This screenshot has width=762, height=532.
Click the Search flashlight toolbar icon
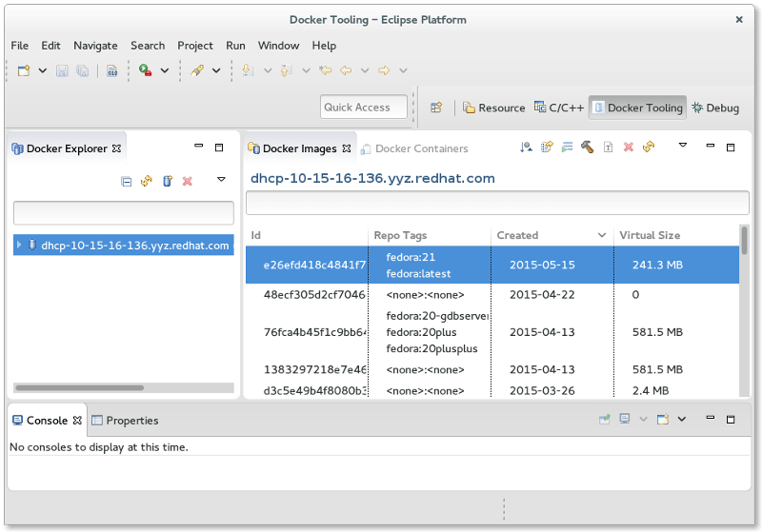[197, 70]
